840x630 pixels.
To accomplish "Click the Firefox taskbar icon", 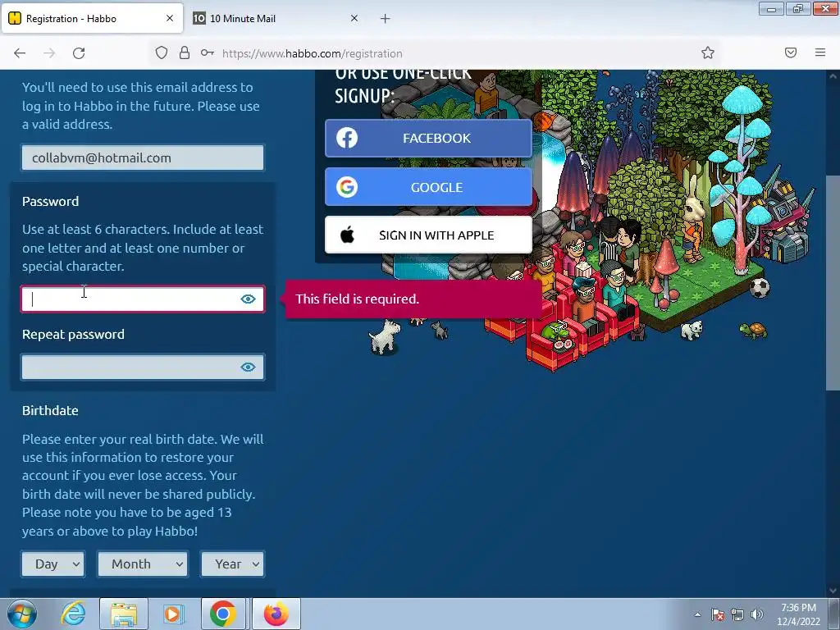I will coord(276,614).
